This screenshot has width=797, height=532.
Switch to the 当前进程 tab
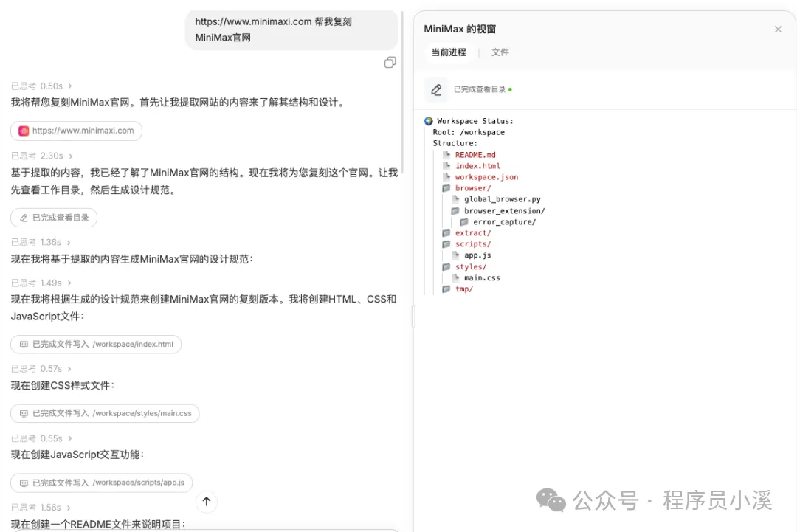point(449,52)
